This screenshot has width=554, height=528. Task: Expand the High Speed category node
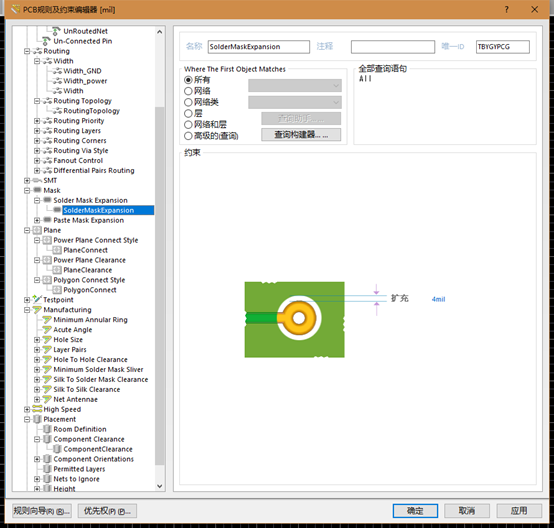(x=27, y=409)
